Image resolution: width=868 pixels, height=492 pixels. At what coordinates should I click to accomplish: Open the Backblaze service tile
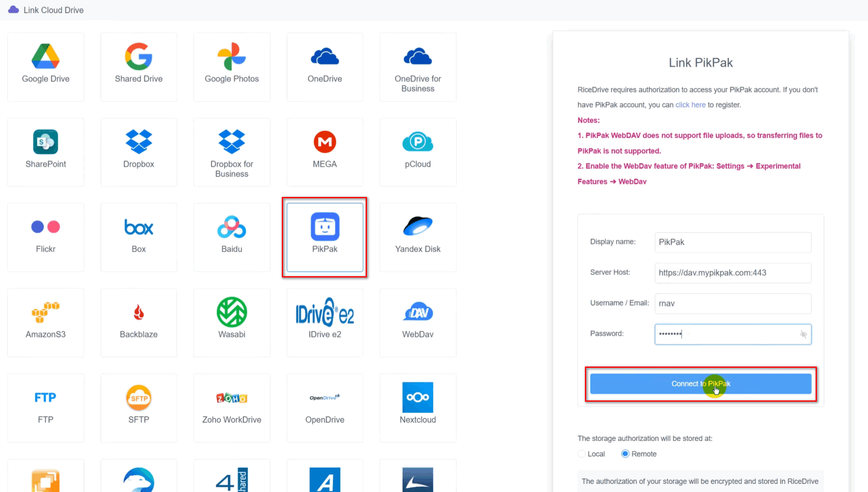point(139,323)
